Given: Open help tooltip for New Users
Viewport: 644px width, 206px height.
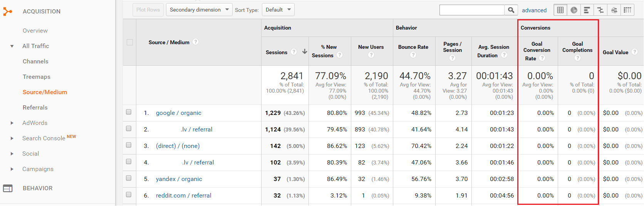Looking at the screenshot, I should click(x=371, y=55).
